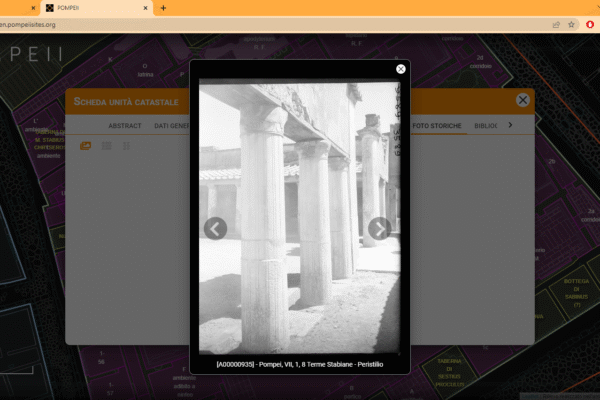Select the orange gallery view icon
This screenshot has height=400, width=600.
click(85, 146)
